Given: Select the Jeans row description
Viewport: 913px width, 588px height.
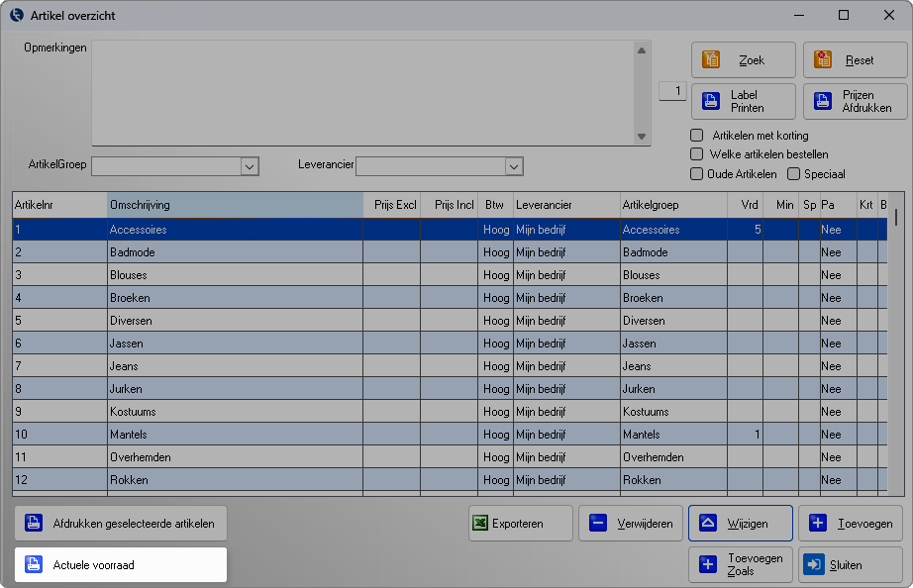Looking at the screenshot, I should [124, 365].
